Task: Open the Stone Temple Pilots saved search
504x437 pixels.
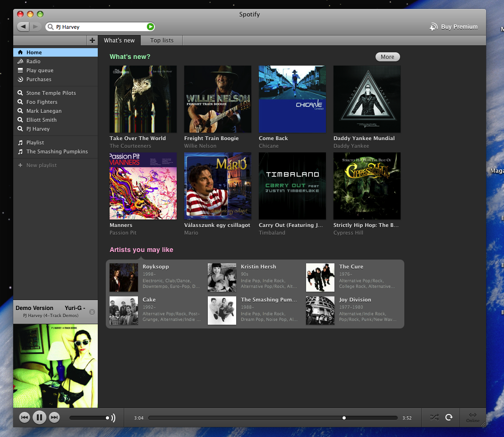Action: pyautogui.click(x=55, y=93)
